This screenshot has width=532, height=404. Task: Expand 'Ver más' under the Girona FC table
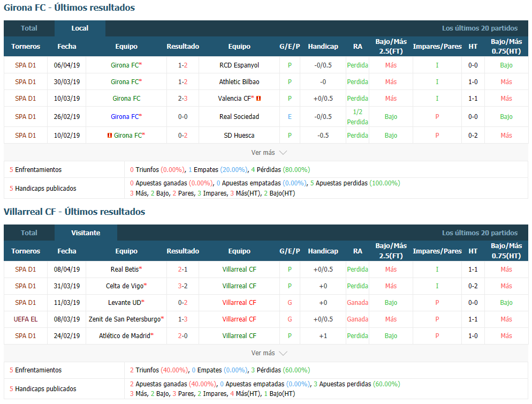click(269, 153)
